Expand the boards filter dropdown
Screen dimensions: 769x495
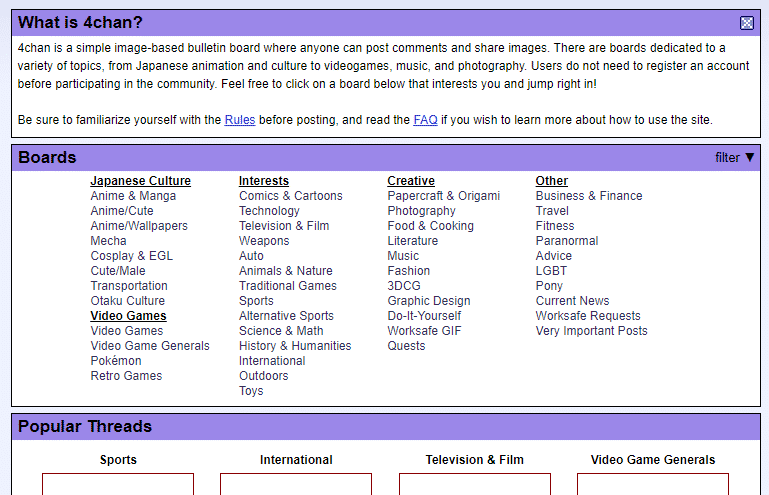(735, 157)
